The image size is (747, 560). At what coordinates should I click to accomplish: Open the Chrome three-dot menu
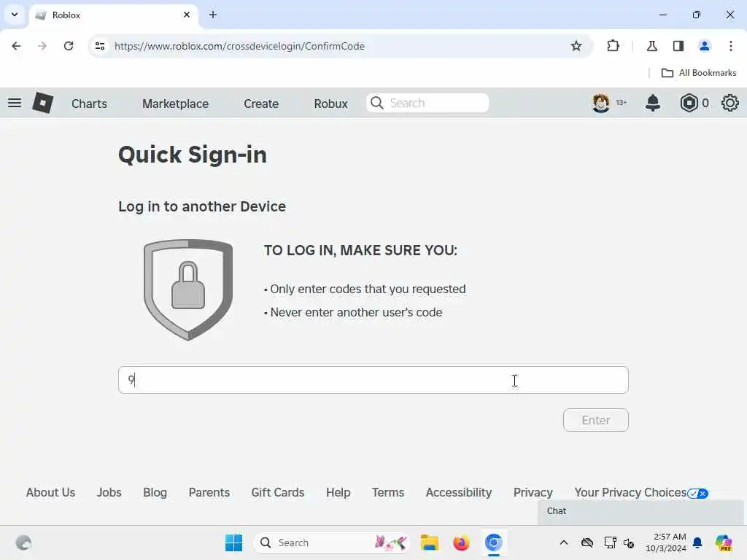tap(731, 46)
